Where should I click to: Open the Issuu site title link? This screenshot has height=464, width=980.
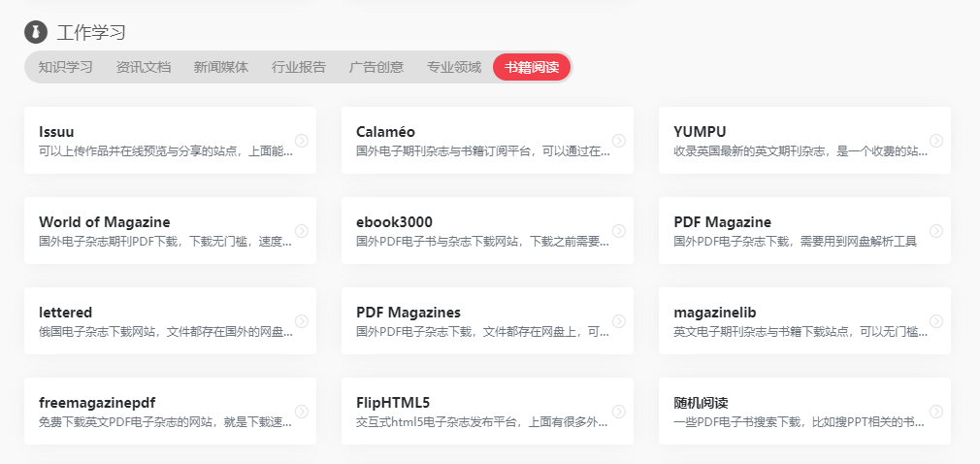coord(56,132)
